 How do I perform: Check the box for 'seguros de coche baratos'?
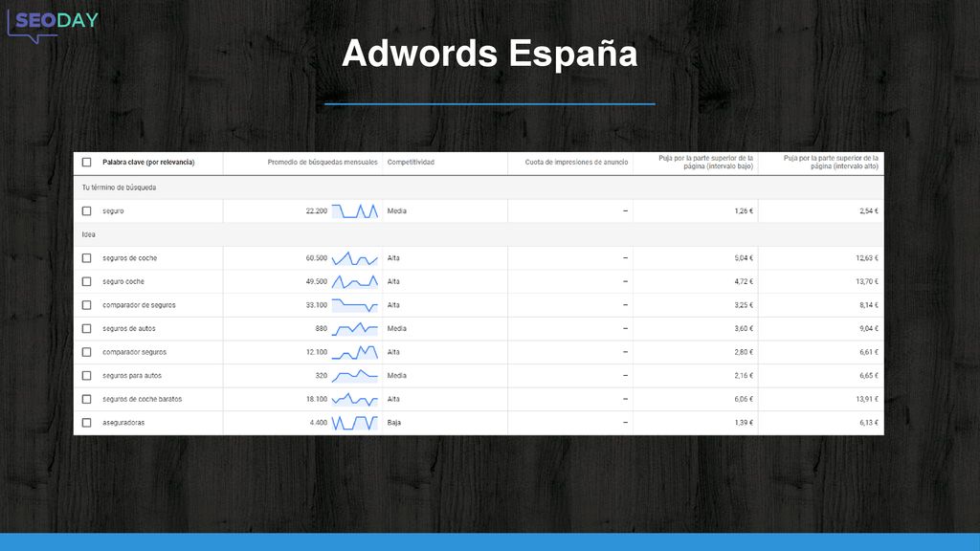pos(87,399)
